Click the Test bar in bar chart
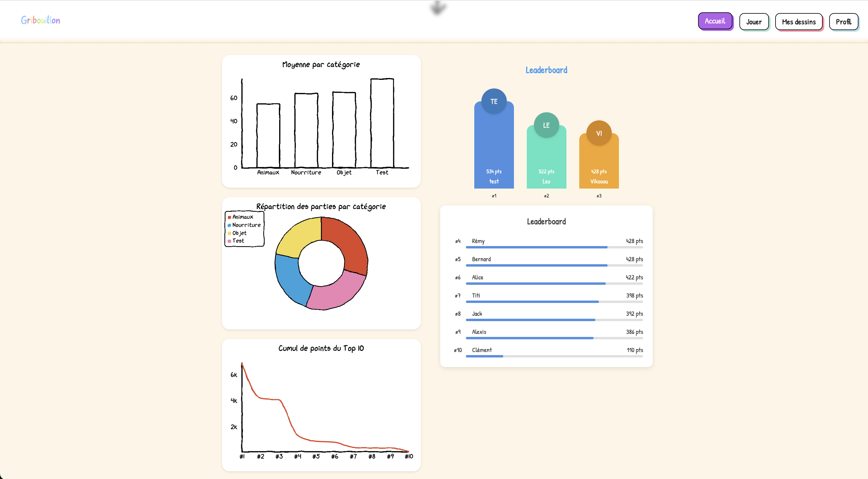This screenshot has height=479, width=868. pyautogui.click(x=382, y=123)
